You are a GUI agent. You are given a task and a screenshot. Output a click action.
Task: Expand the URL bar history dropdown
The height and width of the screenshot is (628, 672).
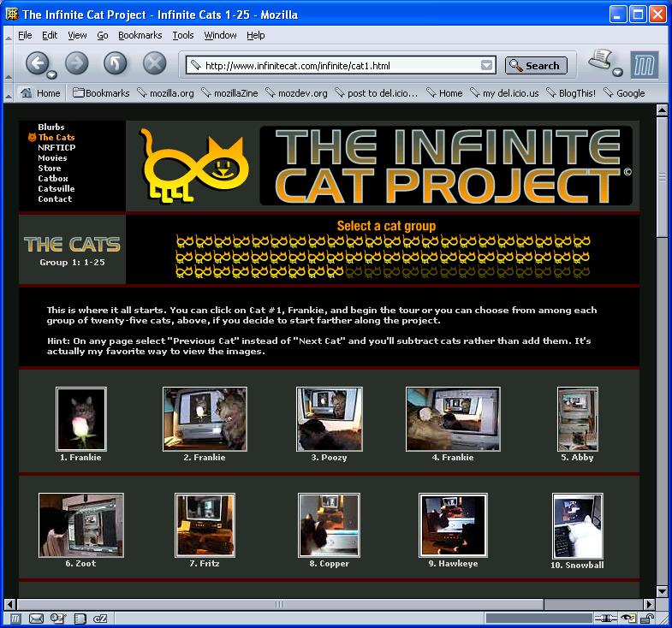486,65
